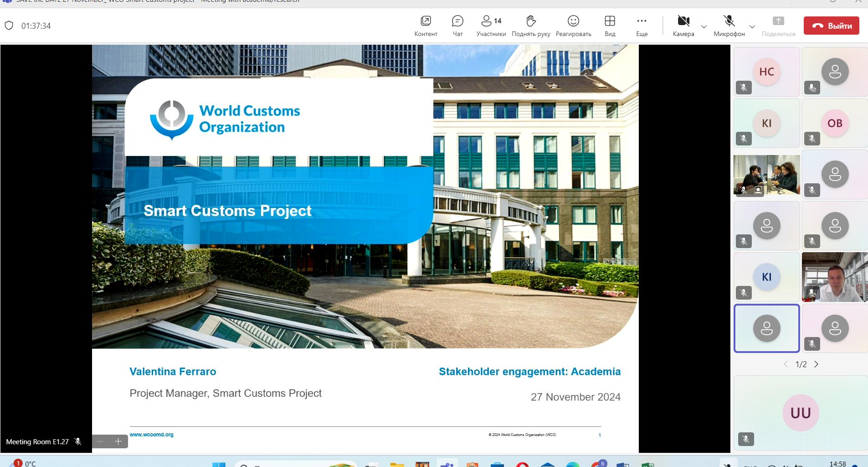Viewport: 868px width, 467px height.
Task: Open the meeting room group video thumbnail
Action: pos(766,175)
